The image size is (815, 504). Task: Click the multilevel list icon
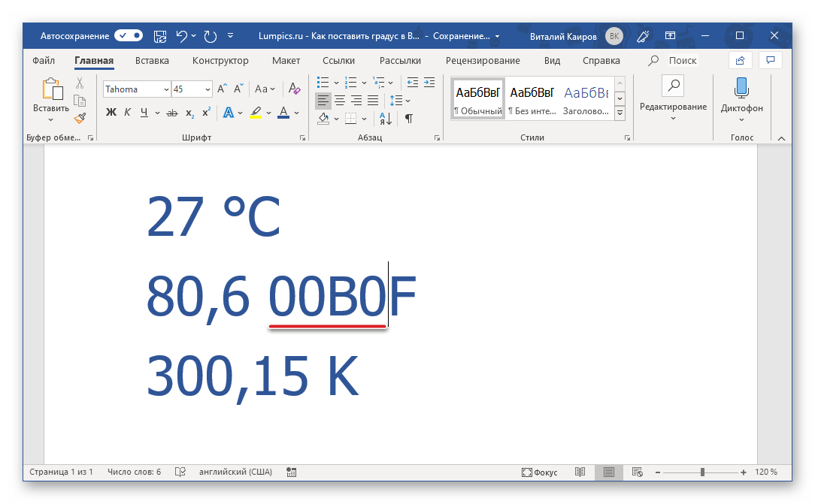coord(379,83)
